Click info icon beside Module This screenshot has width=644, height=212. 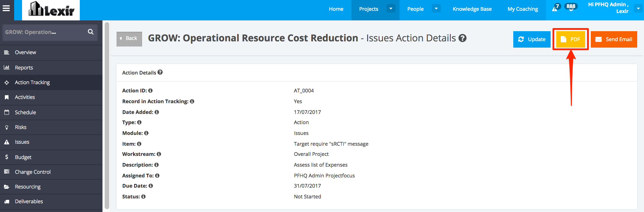pos(146,133)
